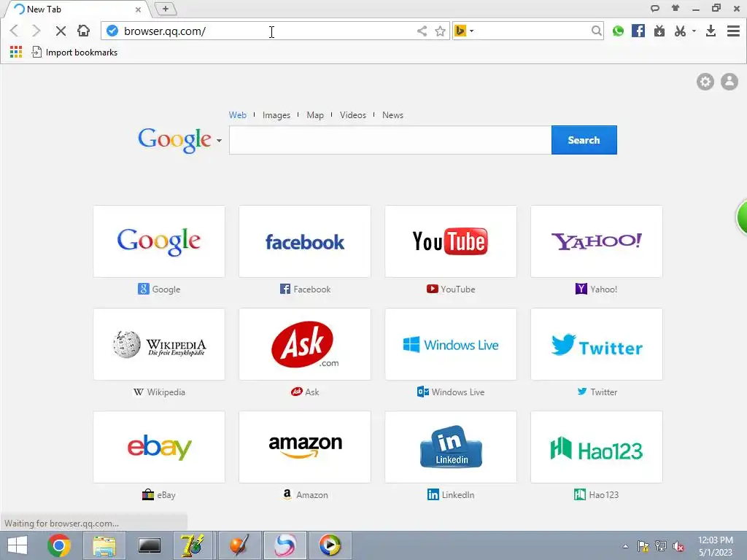Open the downloads icon
747x560 pixels.
(x=711, y=31)
